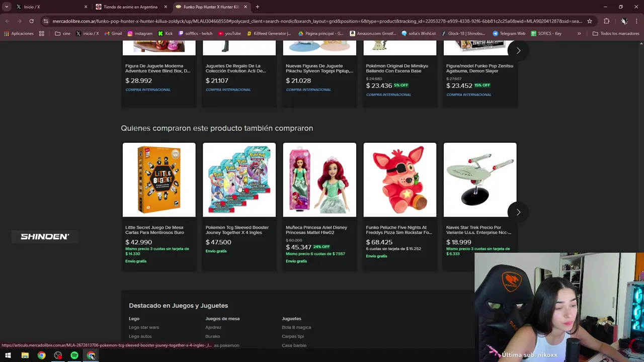Reload the current page
644x362 pixels.
(x=31, y=21)
